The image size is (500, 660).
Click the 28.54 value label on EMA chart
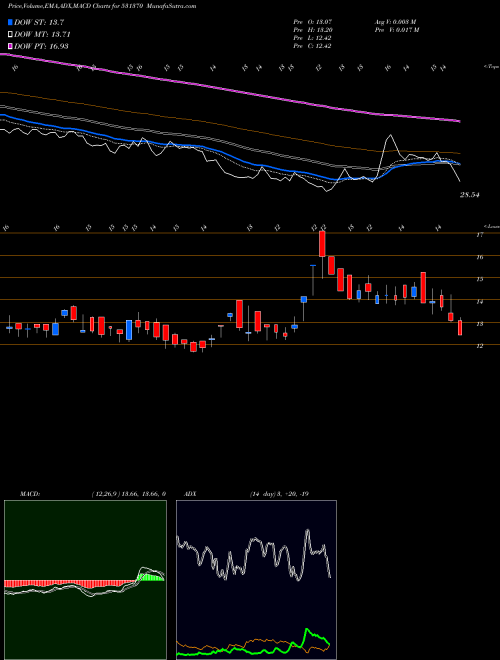click(x=470, y=195)
